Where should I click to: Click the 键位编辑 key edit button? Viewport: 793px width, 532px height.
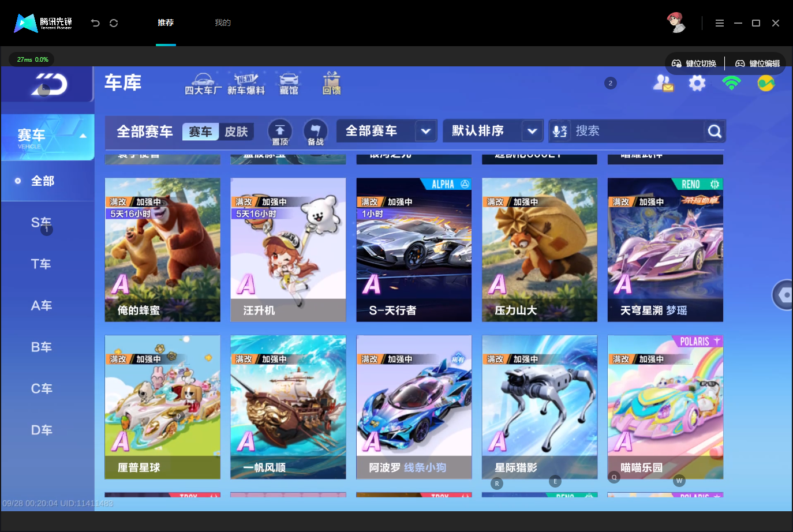(758, 63)
